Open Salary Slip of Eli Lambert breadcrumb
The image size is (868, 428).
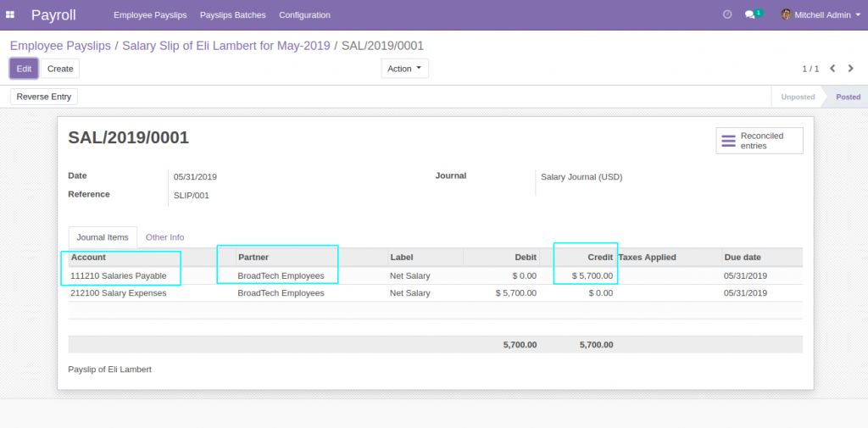point(226,46)
